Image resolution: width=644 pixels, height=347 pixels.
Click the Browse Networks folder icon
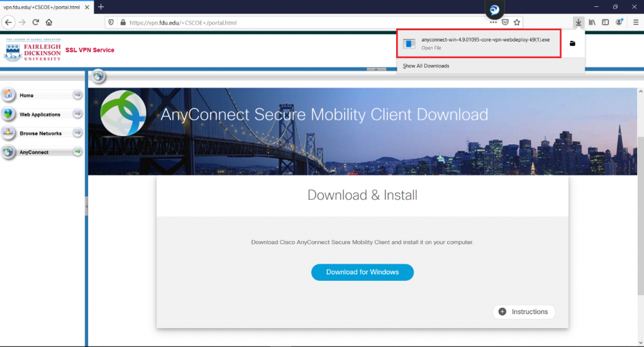coord(8,132)
